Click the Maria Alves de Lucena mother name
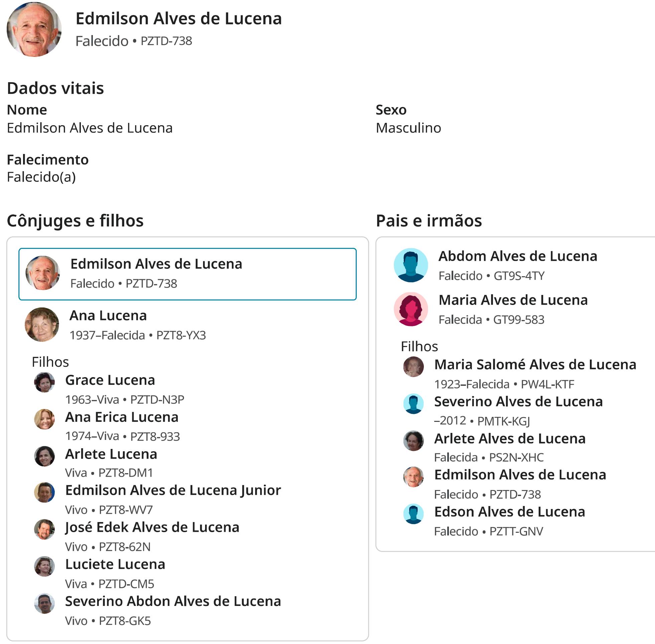Image resolution: width=655 pixels, height=644 pixels. coord(513,300)
